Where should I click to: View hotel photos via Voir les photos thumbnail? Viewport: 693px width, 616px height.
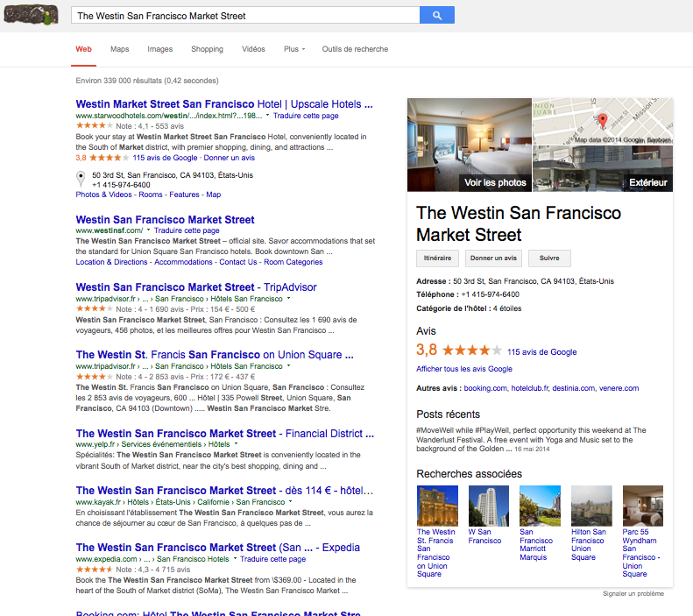pos(470,145)
